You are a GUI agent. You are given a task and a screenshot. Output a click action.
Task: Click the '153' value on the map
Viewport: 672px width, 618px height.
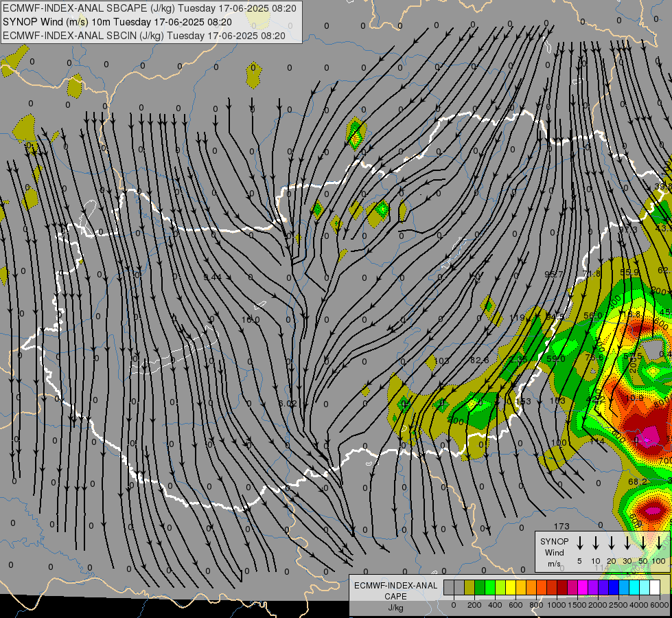(523, 402)
